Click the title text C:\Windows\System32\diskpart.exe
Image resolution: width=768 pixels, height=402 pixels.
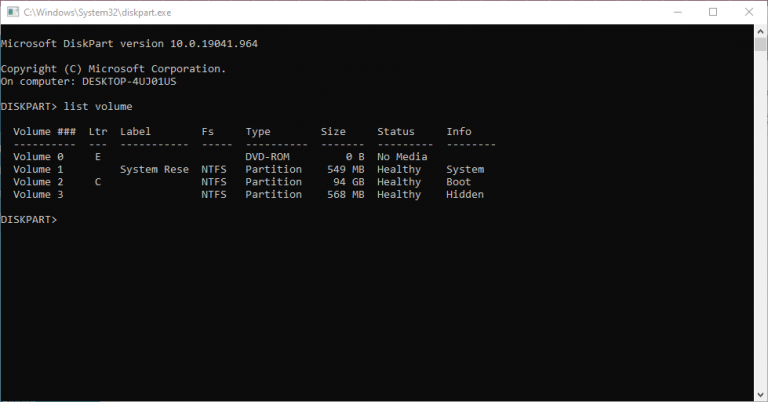point(97,13)
